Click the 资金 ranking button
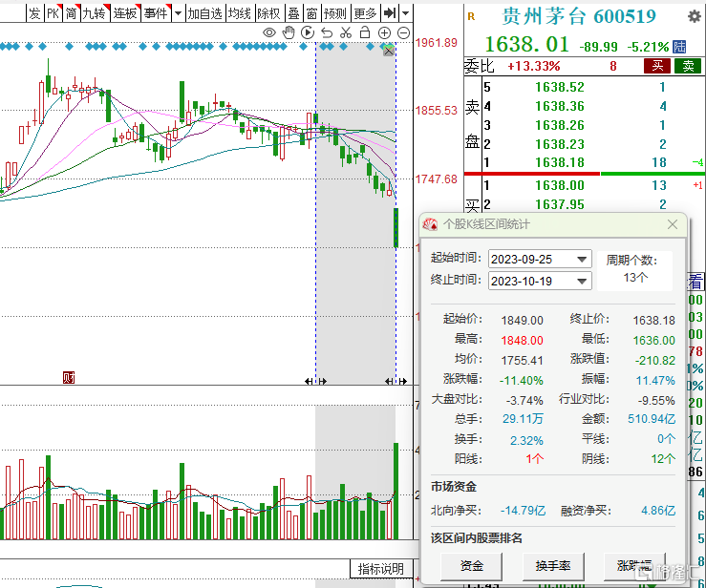706x588 pixels. (471, 566)
